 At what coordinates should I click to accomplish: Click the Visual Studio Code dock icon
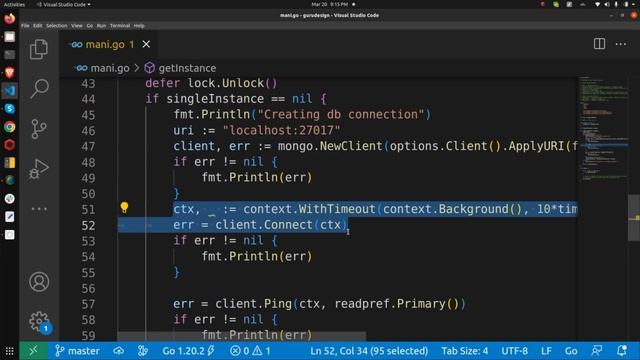(9, 91)
